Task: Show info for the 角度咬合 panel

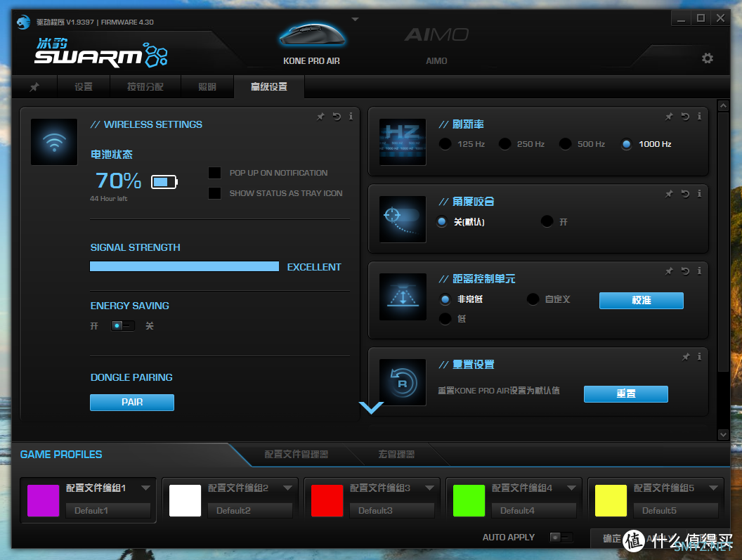Action: (x=699, y=194)
